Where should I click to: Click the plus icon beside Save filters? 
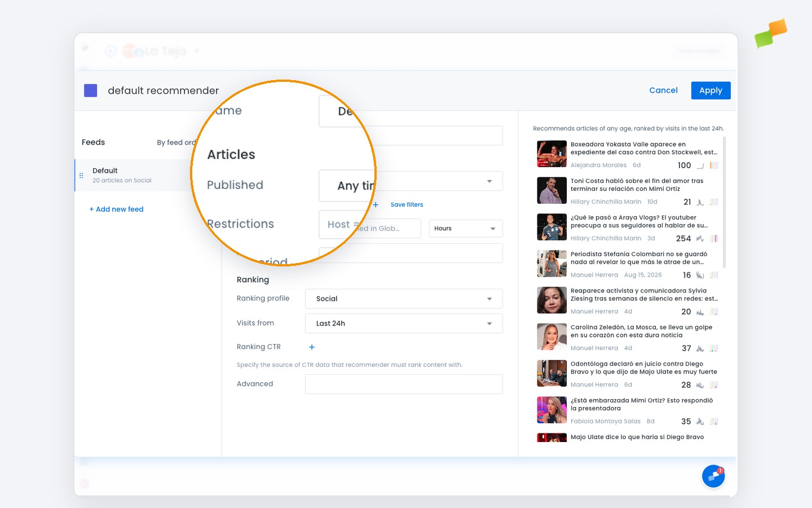[x=376, y=204]
